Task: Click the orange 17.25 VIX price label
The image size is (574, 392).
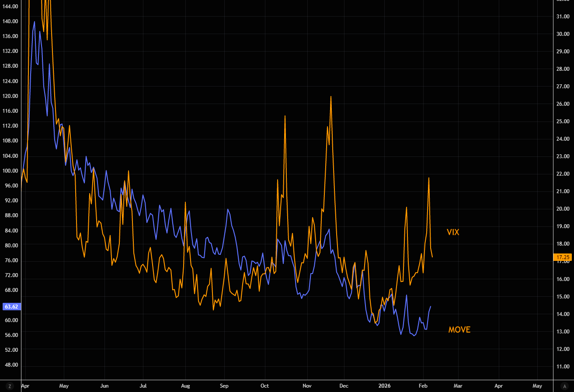Action: click(x=562, y=257)
